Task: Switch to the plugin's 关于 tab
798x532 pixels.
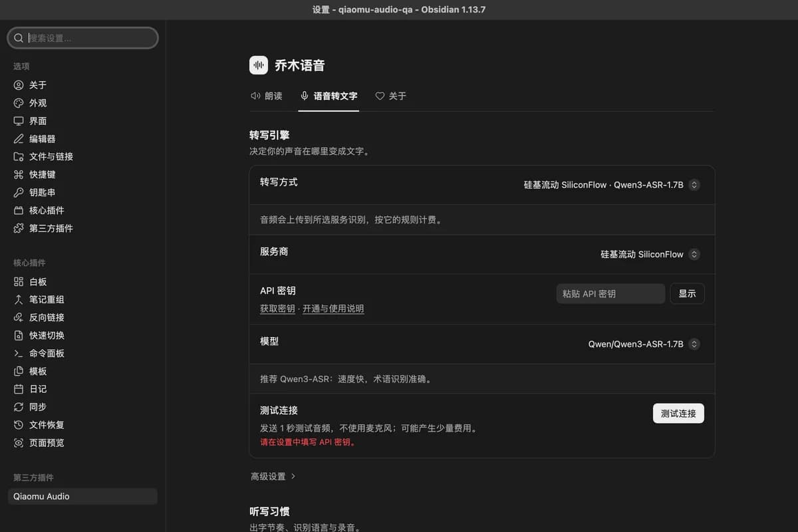Action: [391, 96]
